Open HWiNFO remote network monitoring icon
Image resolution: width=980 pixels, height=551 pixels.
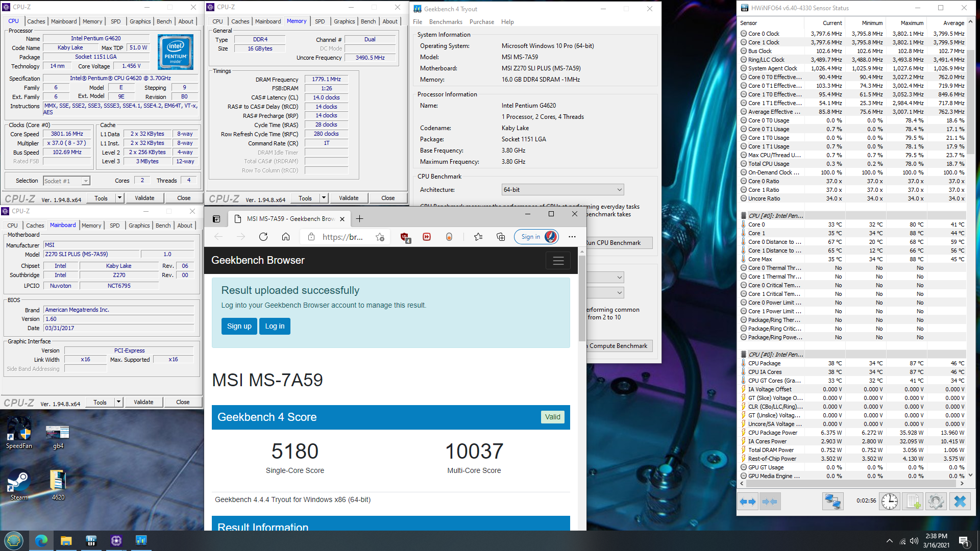pyautogui.click(x=832, y=502)
